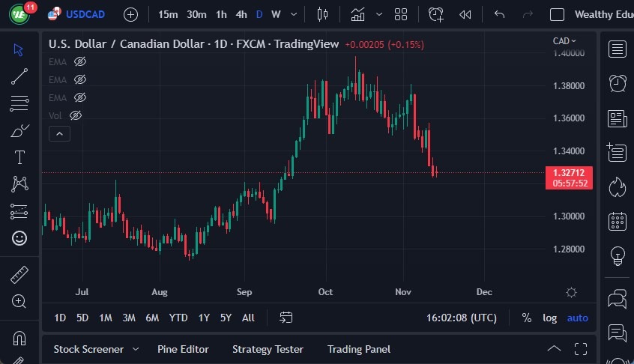The image size is (634, 364).
Task: Open the Strategy Tester tab
Action: 268,349
